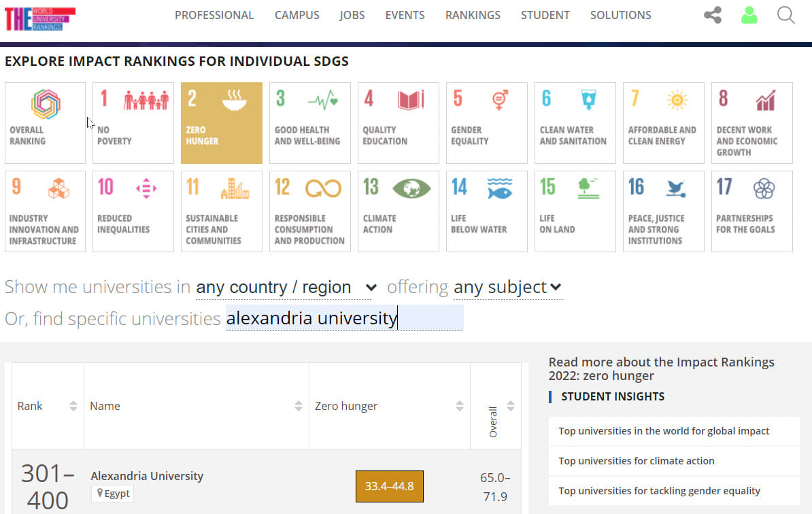Open the green user account icon
Viewport: 812px width, 514px height.
pyautogui.click(x=749, y=15)
